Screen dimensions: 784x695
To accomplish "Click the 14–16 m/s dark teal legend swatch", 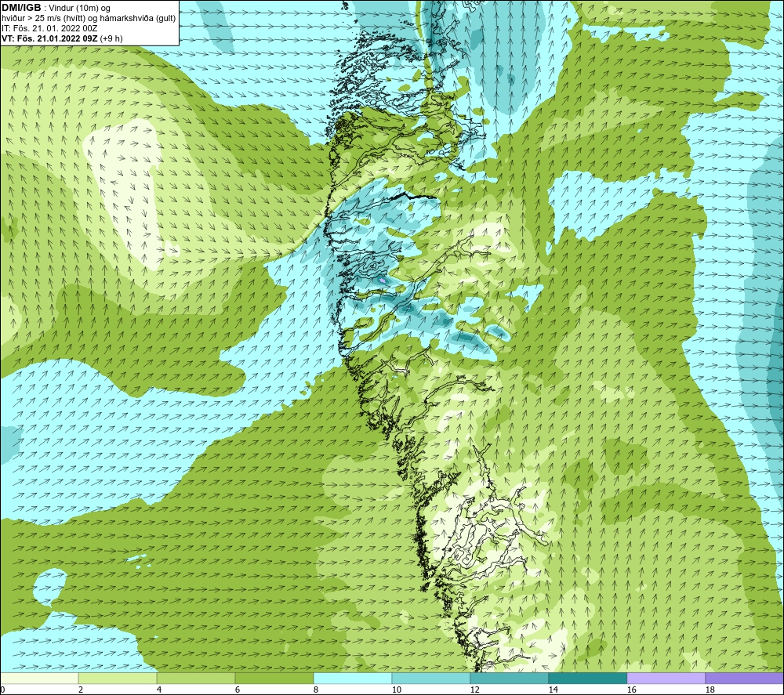I will coord(587,678).
